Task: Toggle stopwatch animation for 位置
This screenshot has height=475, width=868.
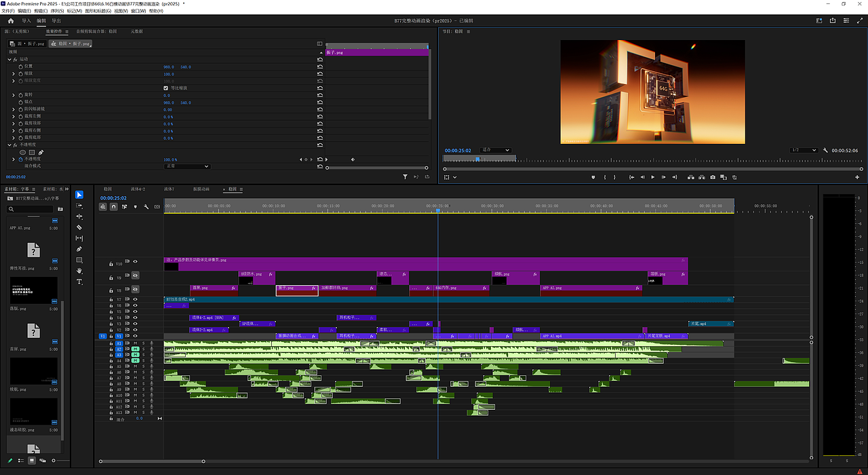Action: tap(20, 66)
